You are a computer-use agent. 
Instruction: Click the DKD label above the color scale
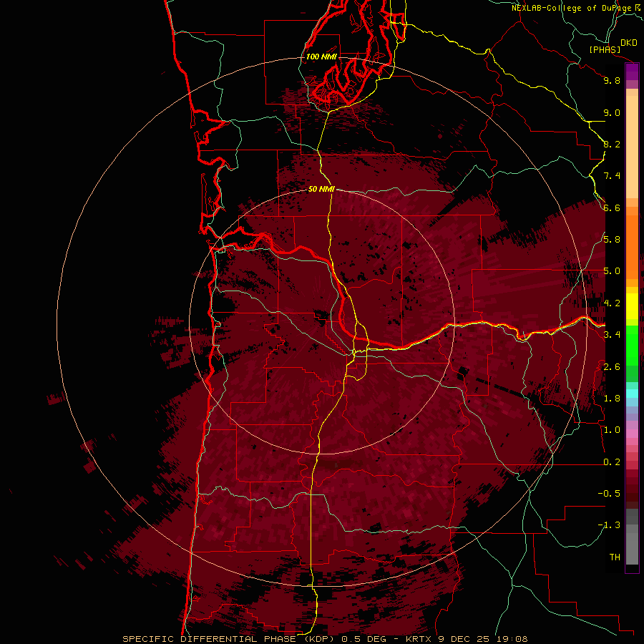point(629,43)
